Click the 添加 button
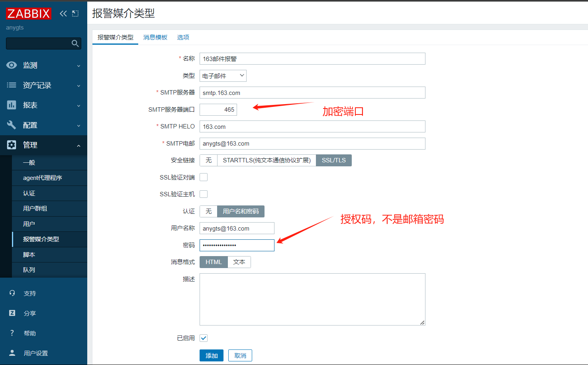Image resolution: width=588 pixels, height=365 pixels. pos(212,355)
